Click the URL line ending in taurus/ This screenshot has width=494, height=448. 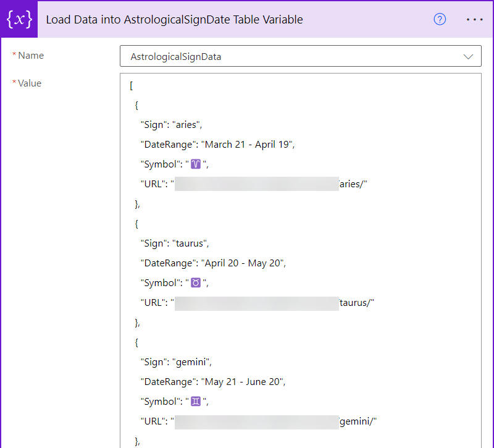[257, 303]
